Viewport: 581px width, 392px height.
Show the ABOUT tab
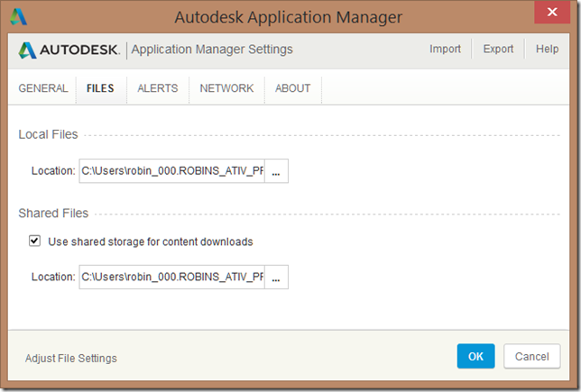coord(292,88)
